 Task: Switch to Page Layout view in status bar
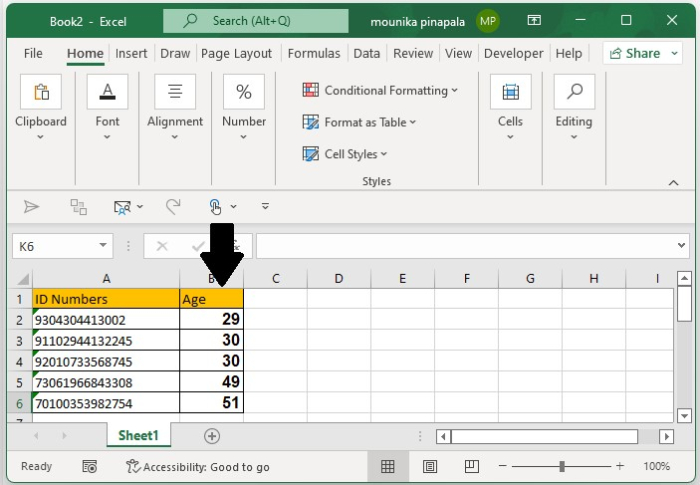(x=429, y=466)
